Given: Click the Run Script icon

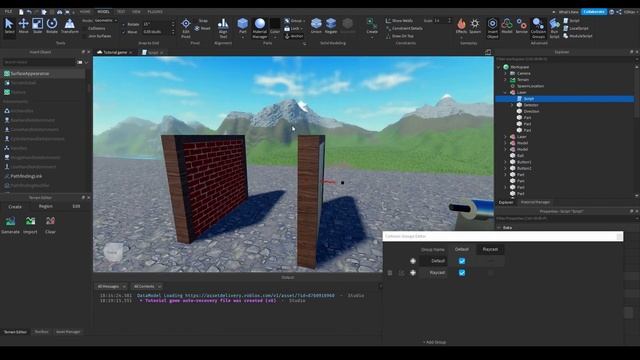Looking at the screenshot, I should (554, 28).
